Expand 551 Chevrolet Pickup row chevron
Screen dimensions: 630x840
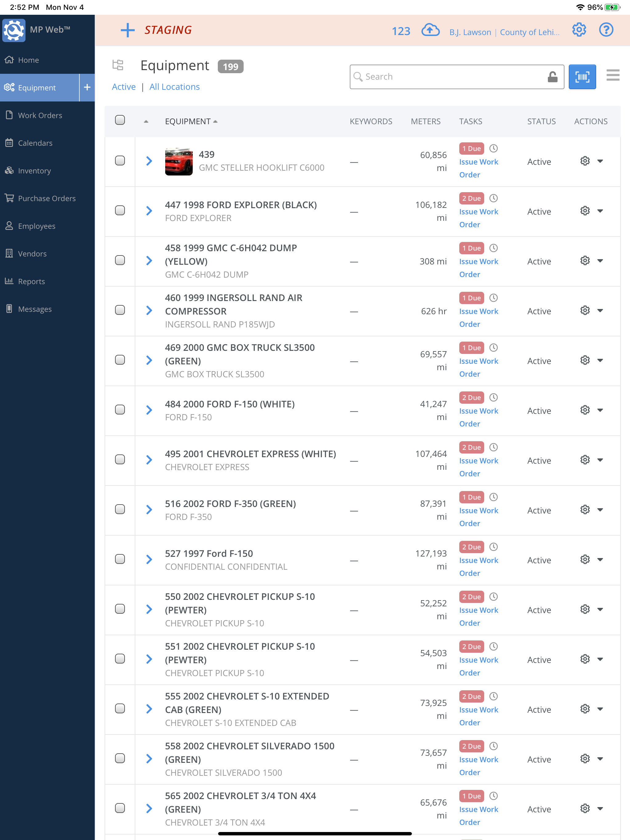point(149,659)
